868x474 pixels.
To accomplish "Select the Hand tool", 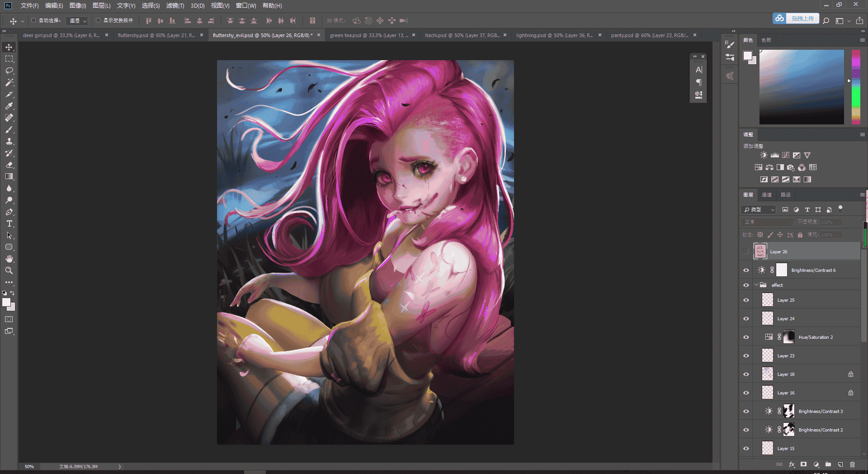I will (x=9, y=259).
